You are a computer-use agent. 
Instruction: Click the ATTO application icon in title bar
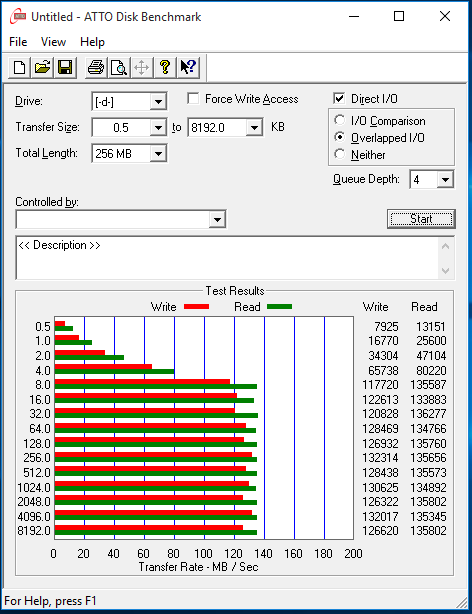coord(18,16)
